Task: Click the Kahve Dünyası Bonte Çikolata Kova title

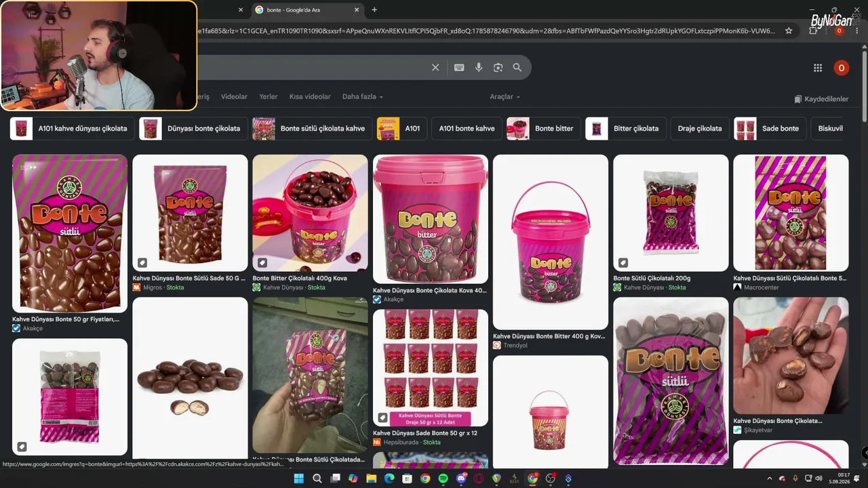Action: tap(430, 290)
